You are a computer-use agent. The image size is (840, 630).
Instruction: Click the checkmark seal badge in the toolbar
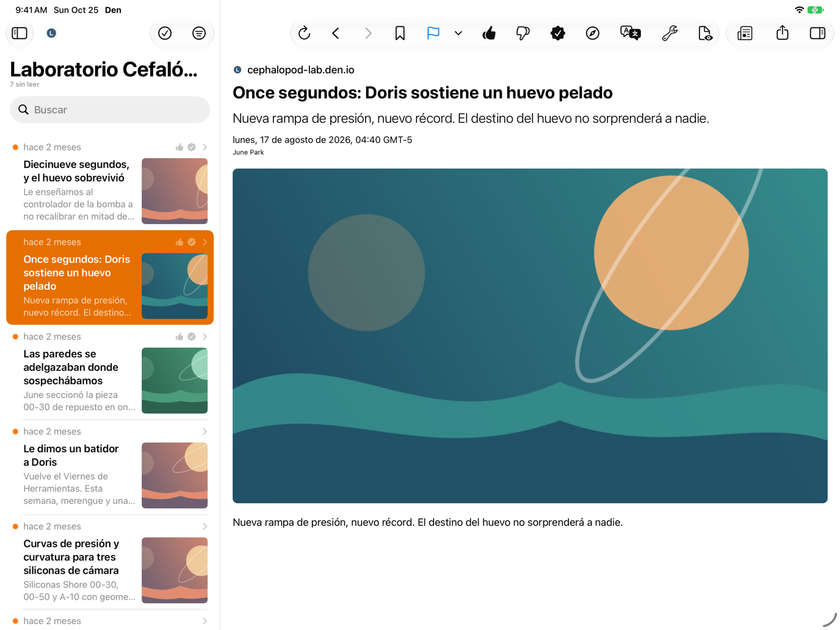pyautogui.click(x=557, y=33)
